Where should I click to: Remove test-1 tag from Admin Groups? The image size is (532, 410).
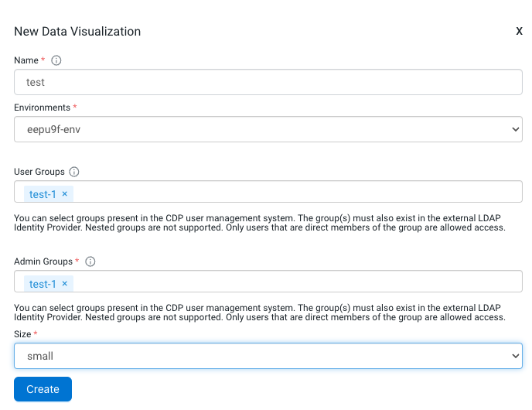click(x=65, y=284)
